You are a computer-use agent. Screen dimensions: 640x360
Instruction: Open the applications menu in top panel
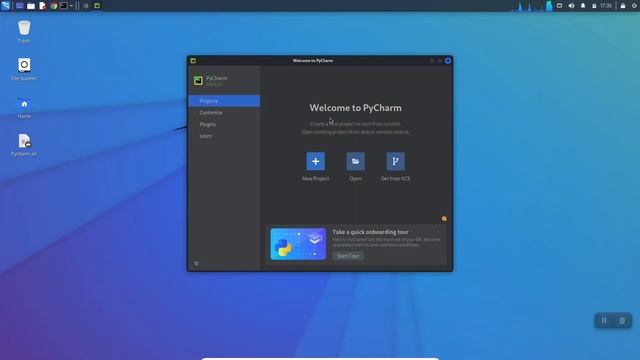[x=5, y=6]
